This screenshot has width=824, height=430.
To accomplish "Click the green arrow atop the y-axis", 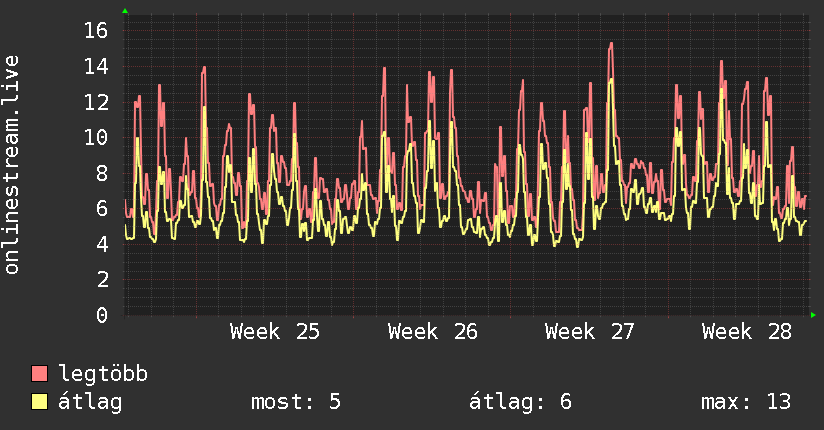I will [x=125, y=11].
